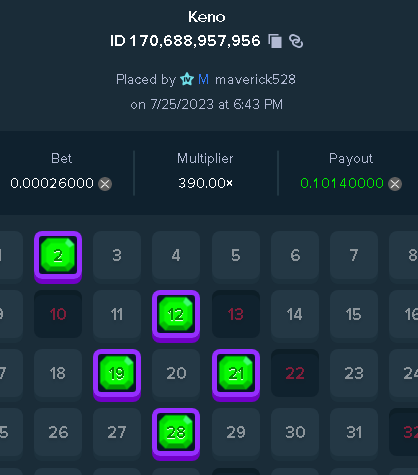Select the green gem tile number 19
The height and width of the screenshot is (475, 418).
117,375
